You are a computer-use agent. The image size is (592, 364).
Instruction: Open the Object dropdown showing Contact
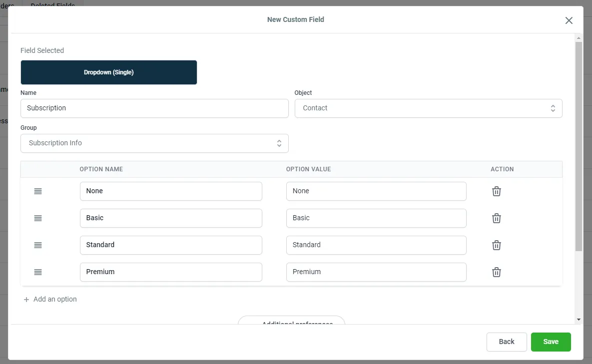428,108
